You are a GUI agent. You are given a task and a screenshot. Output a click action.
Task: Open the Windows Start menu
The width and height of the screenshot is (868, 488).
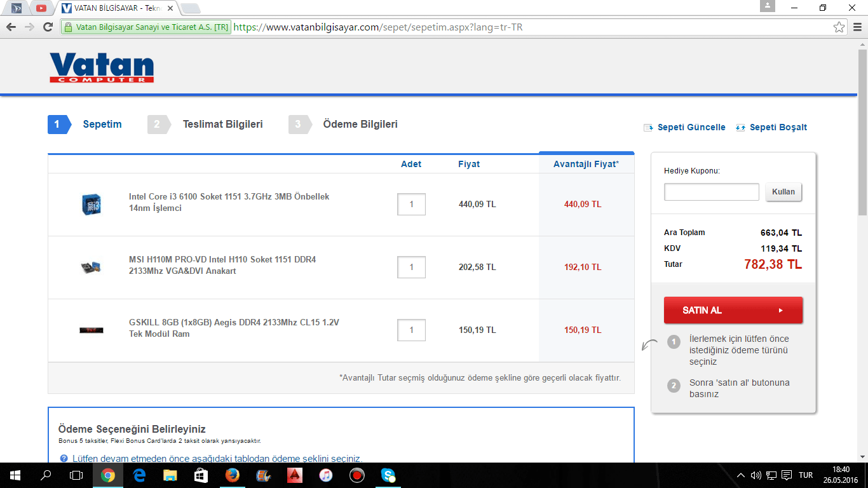(x=15, y=475)
